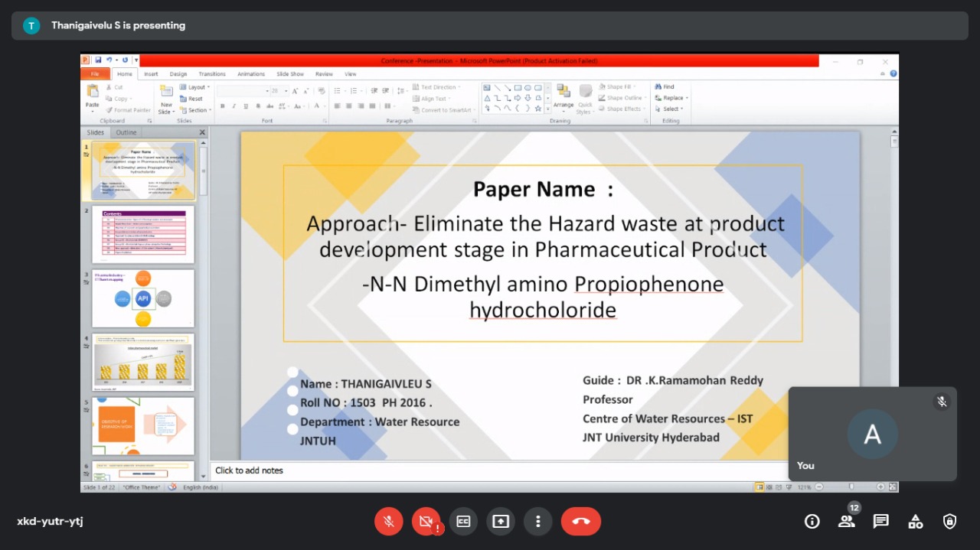Click the zoom out minus button
Screen dimensions: 980x550
(819, 487)
